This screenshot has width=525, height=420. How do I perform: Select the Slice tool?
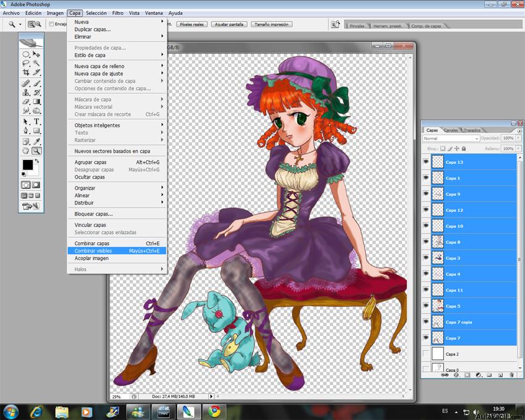pos(36,72)
